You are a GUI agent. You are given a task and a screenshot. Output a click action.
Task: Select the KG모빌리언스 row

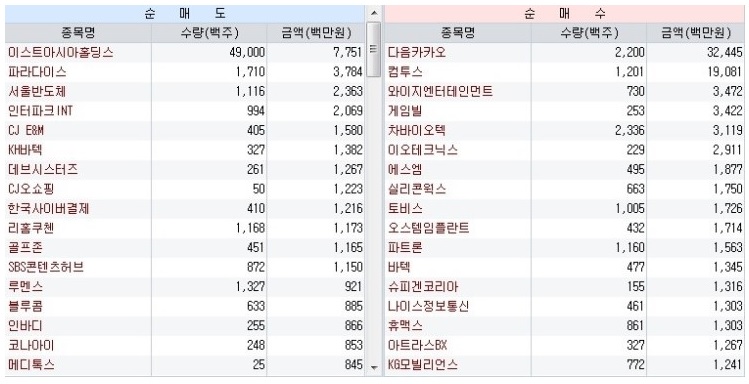564,365
